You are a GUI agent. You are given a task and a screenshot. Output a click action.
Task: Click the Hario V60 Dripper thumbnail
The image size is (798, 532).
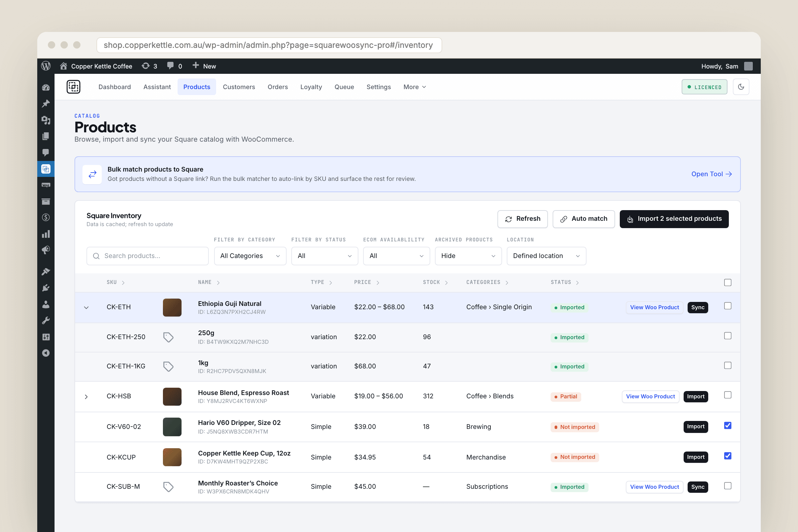point(172,427)
